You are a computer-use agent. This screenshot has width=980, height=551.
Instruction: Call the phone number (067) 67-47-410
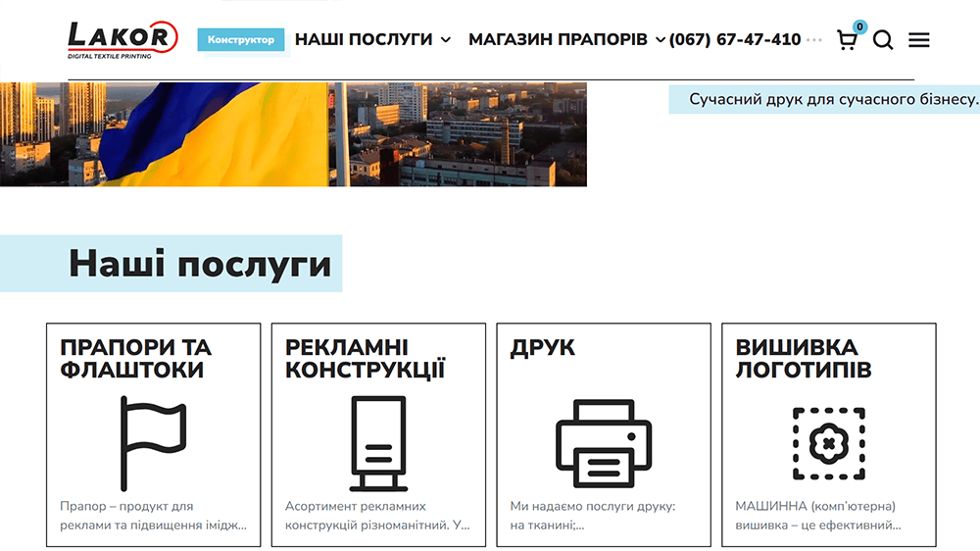[x=735, y=39]
